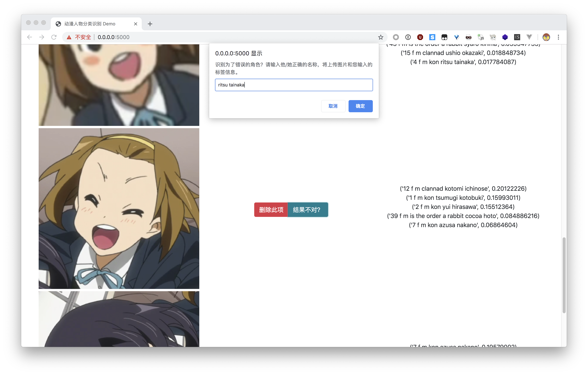Reload the page with the refresh icon
The height and width of the screenshot is (375, 588).
click(x=54, y=37)
